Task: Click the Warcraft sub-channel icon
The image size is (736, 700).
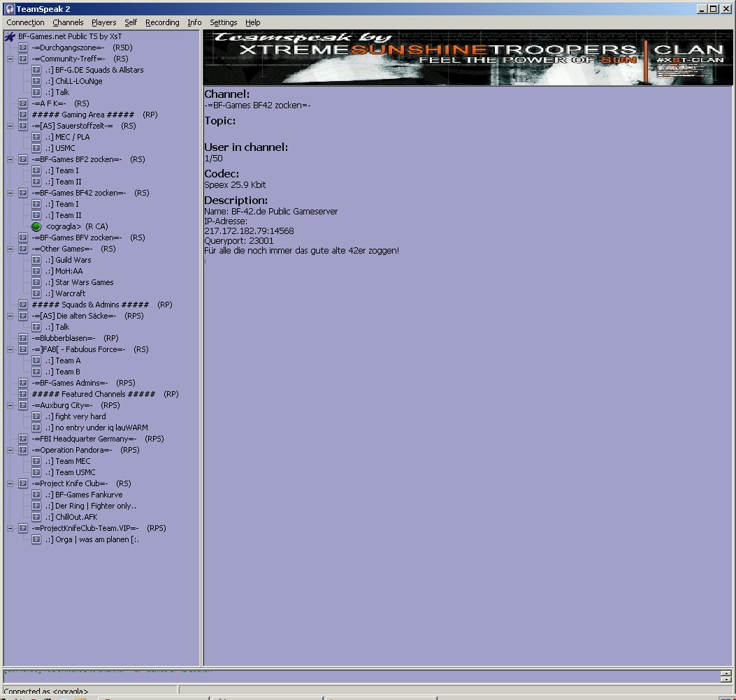Action: 36,293
